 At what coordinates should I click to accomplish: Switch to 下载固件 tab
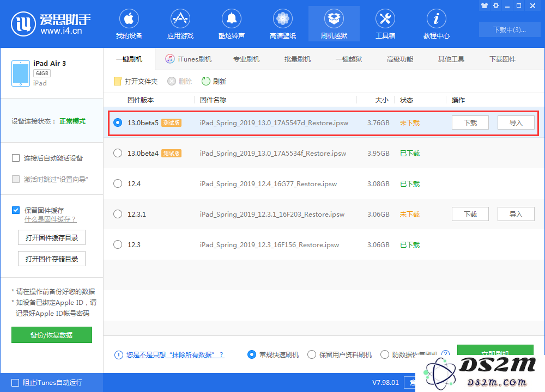[x=502, y=59]
